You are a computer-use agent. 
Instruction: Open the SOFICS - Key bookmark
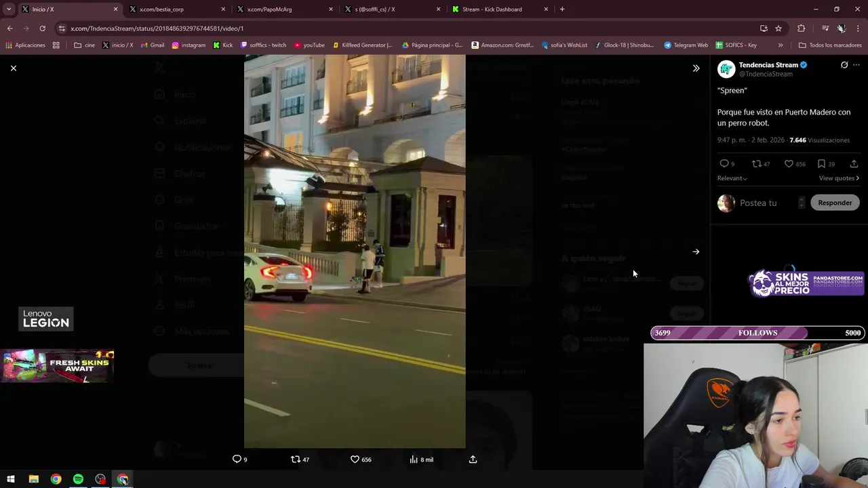pyautogui.click(x=736, y=45)
